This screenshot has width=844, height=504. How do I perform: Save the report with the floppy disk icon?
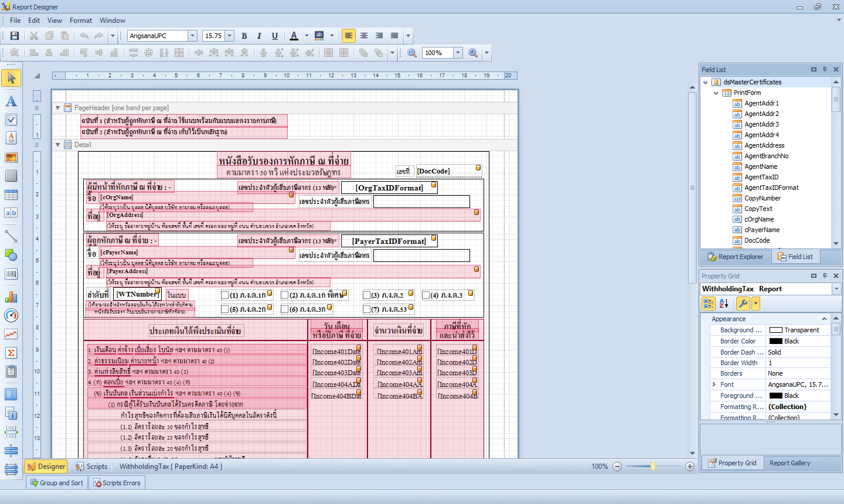tap(15, 36)
